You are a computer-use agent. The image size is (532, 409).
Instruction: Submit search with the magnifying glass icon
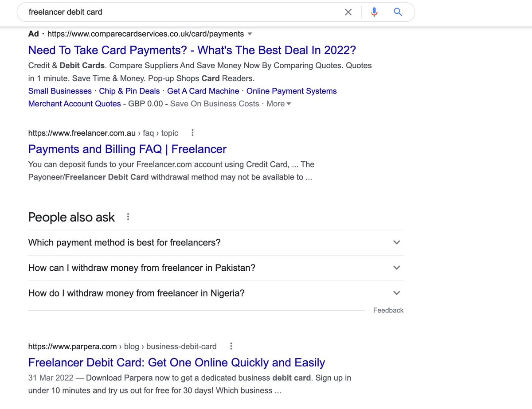[x=398, y=12]
